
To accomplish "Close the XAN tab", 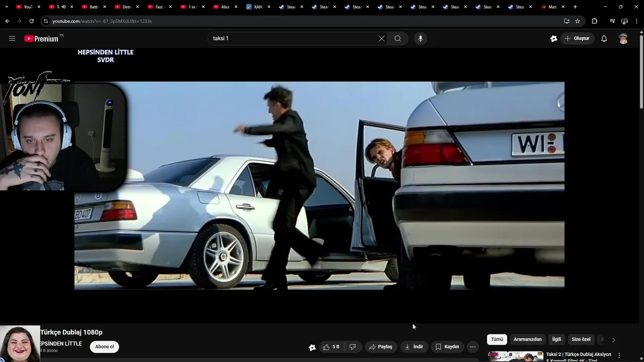I will [x=269, y=7].
